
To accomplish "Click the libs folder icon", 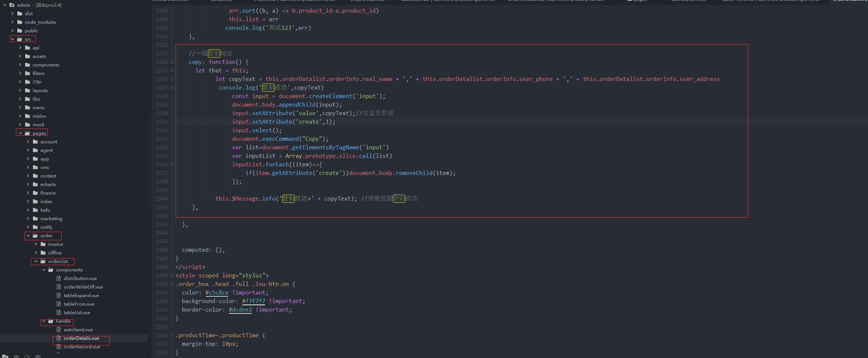I will pos(27,99).
